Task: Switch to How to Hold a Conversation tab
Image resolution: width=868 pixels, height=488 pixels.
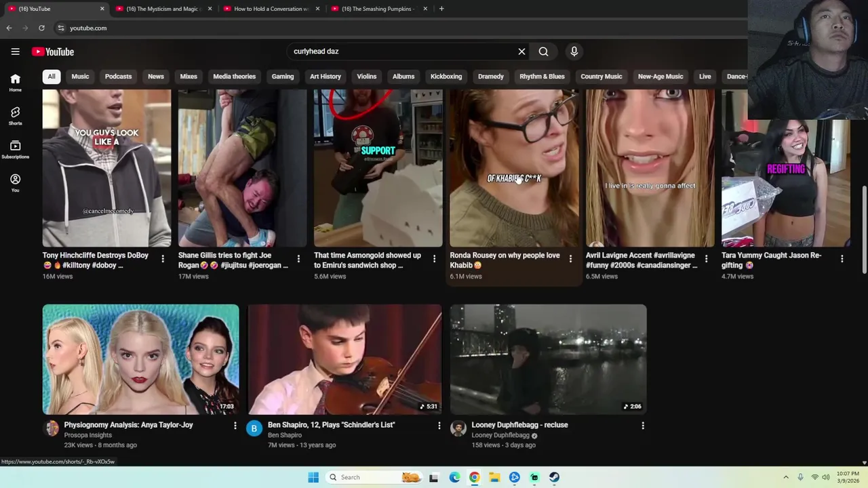Action: pyautogui.click(x=271, y=9)
